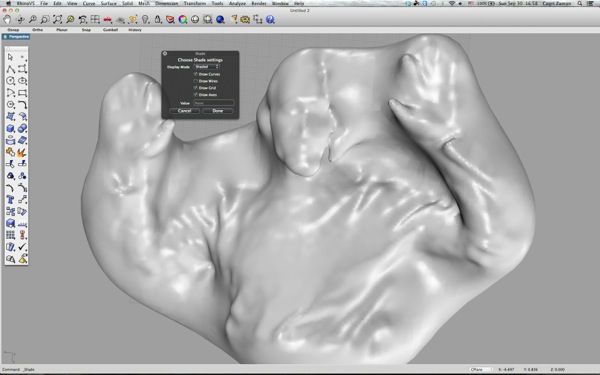Click the blue question mark Help icon

click(270, 20)
